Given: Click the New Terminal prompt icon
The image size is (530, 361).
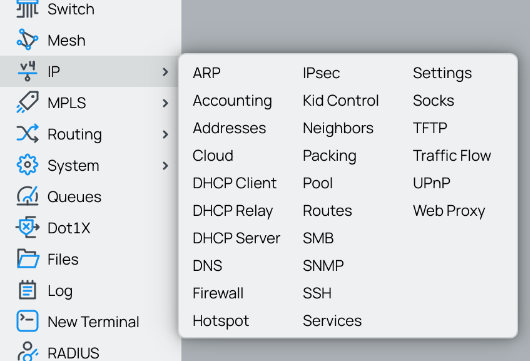Looking at the screenshot, I should pyautogui.click(x=27, y=321).
